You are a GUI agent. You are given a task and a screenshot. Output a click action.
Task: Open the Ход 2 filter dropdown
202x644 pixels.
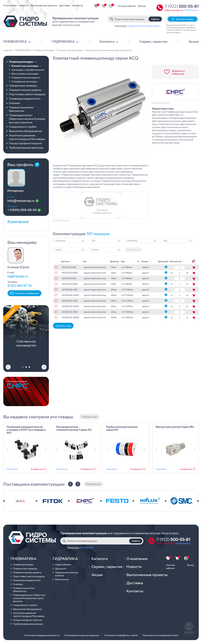tap(69, 249)
